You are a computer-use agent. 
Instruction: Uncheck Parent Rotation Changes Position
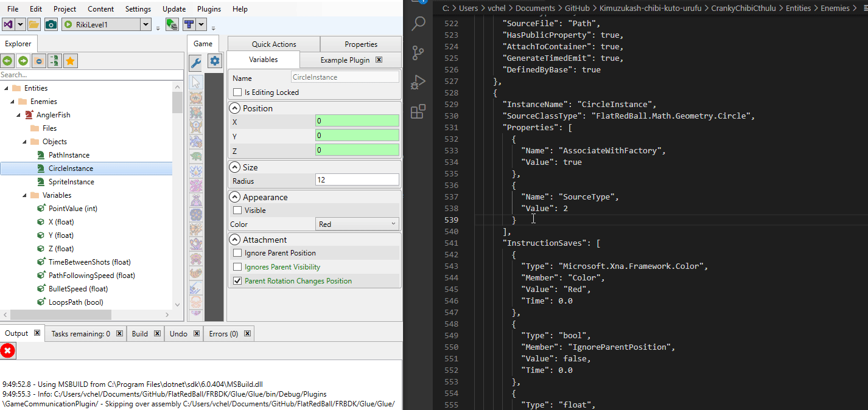click(x=238, y=281)
